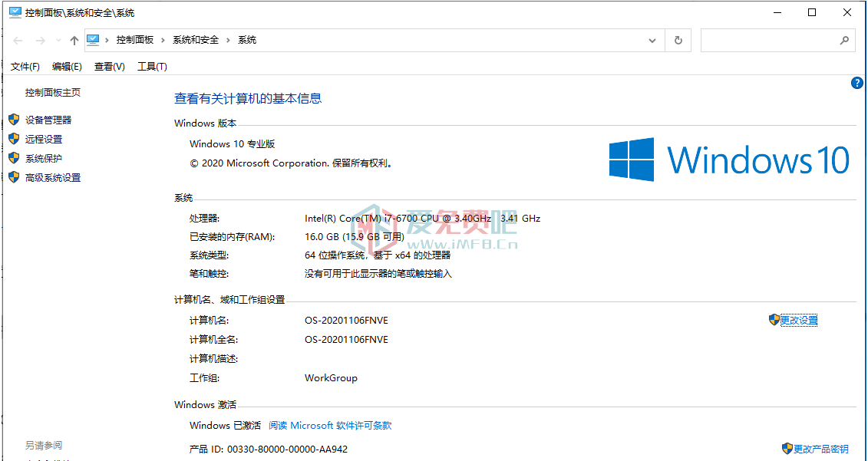
Task: Open the blue help question mark
Action: (x=856, y=83)
